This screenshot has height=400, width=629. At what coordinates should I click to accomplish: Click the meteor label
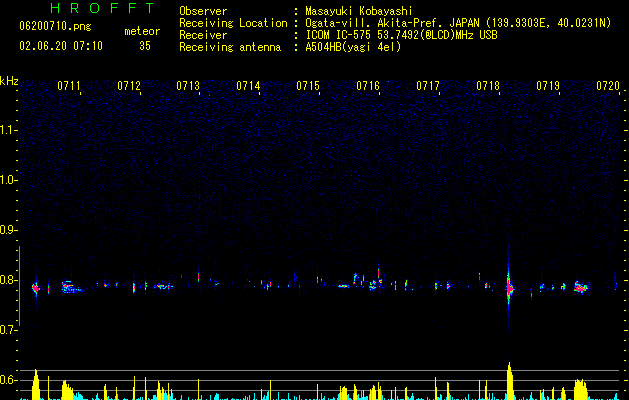tap(142, 31)
